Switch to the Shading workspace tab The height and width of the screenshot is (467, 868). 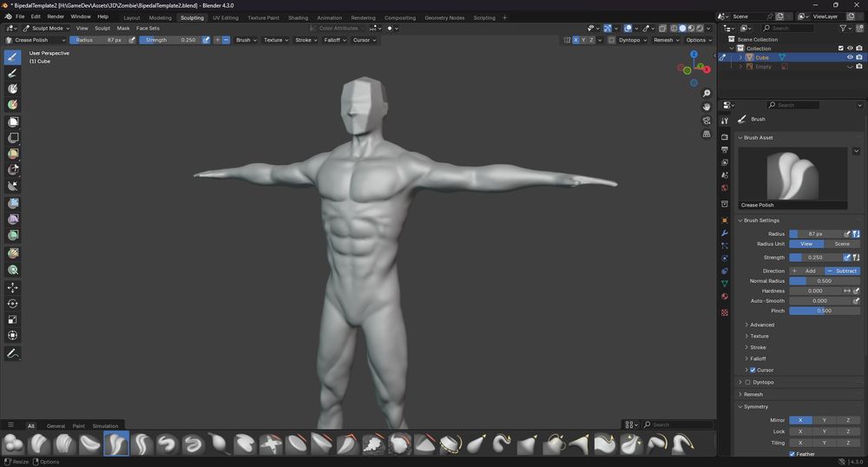click(298, 17)
